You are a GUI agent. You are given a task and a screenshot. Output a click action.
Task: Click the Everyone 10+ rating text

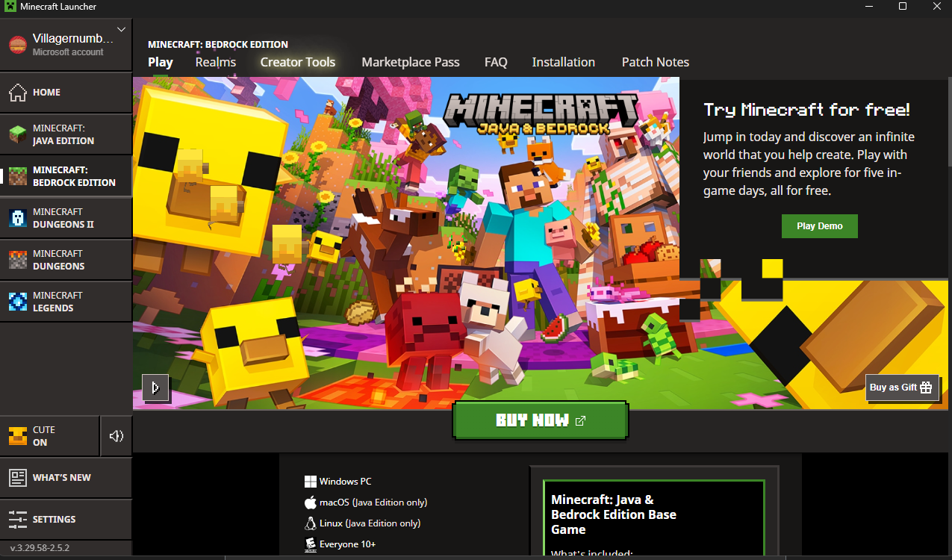[x=347, y=544]
